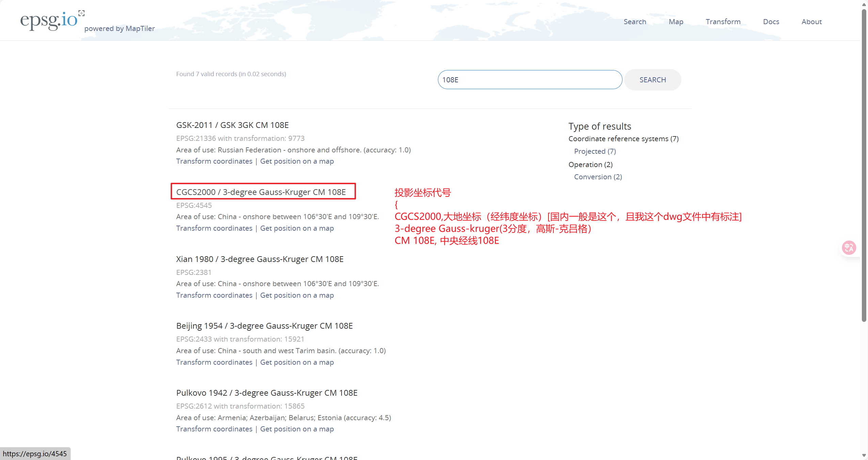Open Xian 1980 Gauss-Kruger CM 108E result

click(x=260, y=259)
